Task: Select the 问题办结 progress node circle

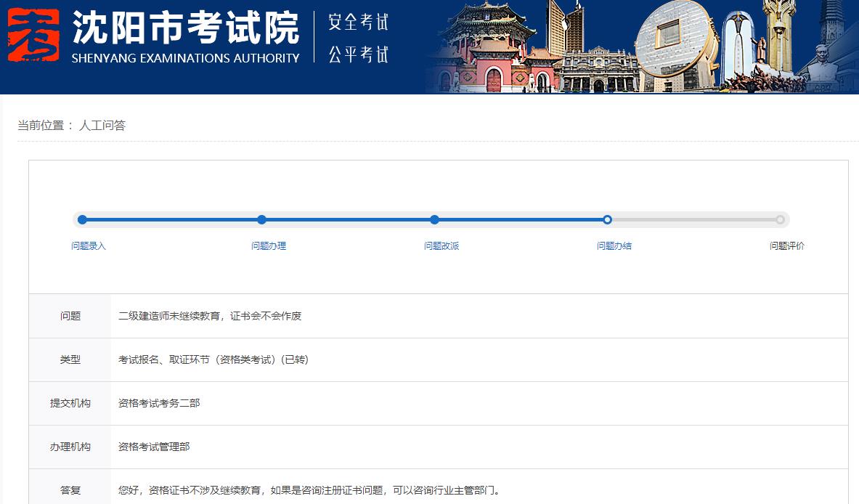Action: coord(608,219)
